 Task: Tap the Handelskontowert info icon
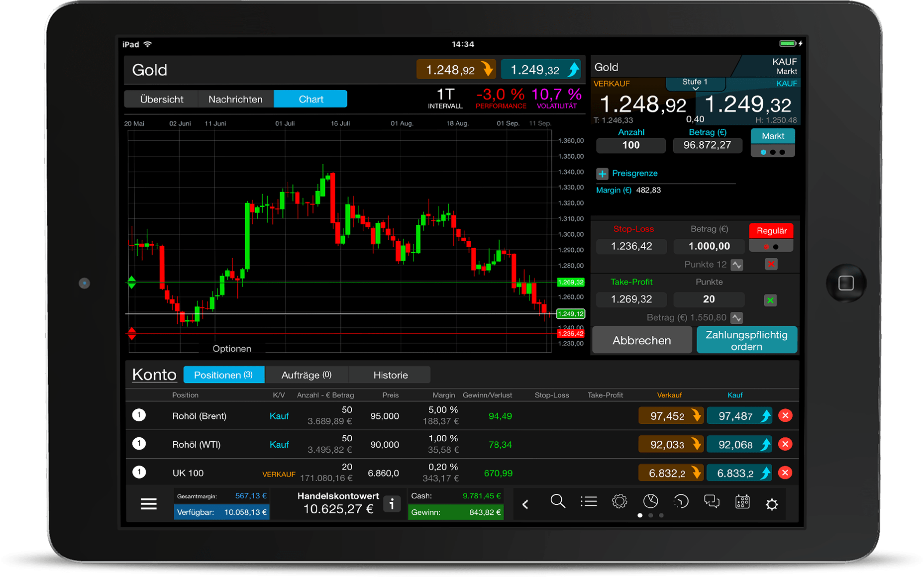[392, 504]
